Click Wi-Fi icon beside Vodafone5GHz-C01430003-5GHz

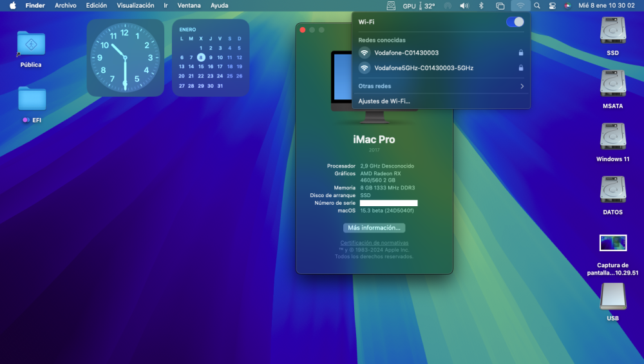[365, 68]
